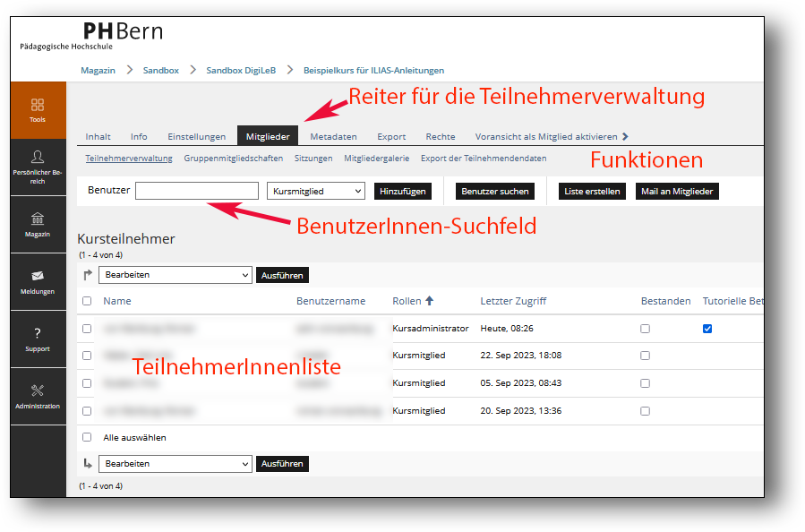Open the Teilnehmerverwaltung subtab
Screen dimensions: 805x532
coord(129,159)
